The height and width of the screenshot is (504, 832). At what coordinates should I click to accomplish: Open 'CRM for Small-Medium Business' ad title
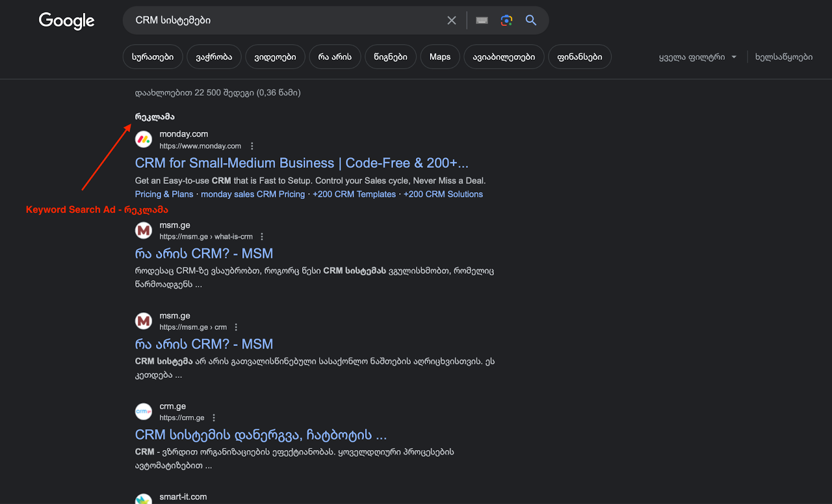(x=302, y=163)
